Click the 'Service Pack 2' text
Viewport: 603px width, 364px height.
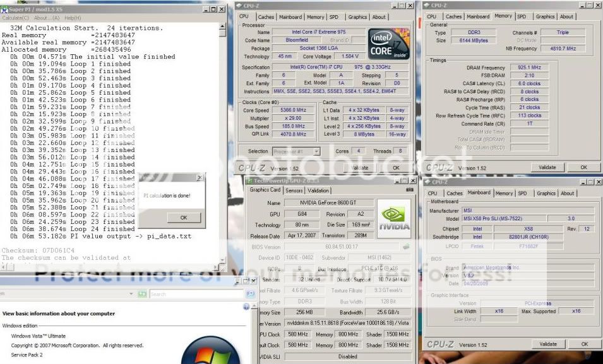(x=27, y=355)
